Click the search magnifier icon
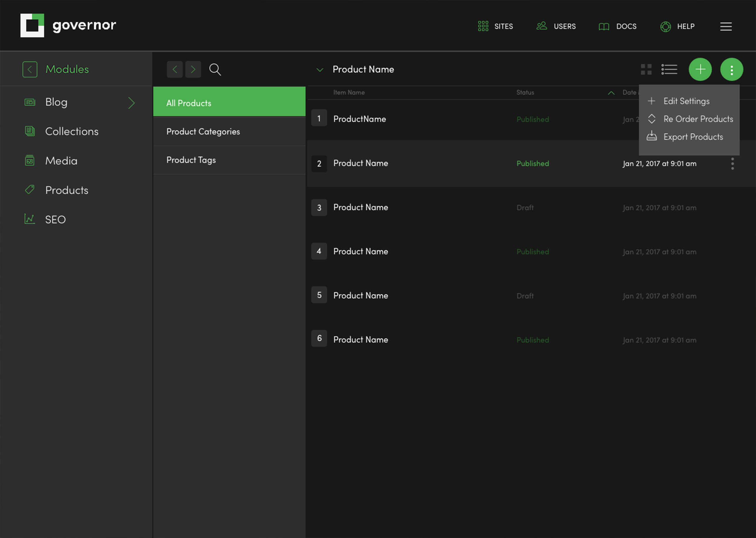Screen dimensions: 756x538 tap(215, 69)
